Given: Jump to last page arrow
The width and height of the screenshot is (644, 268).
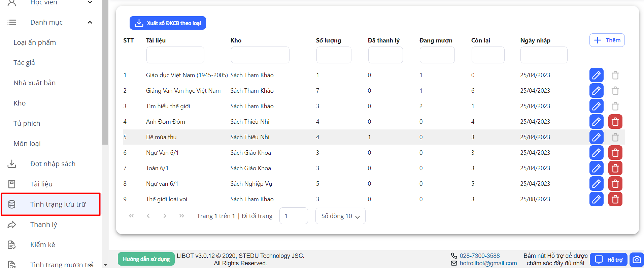Looking at the screenshot, I should point(181,216).
